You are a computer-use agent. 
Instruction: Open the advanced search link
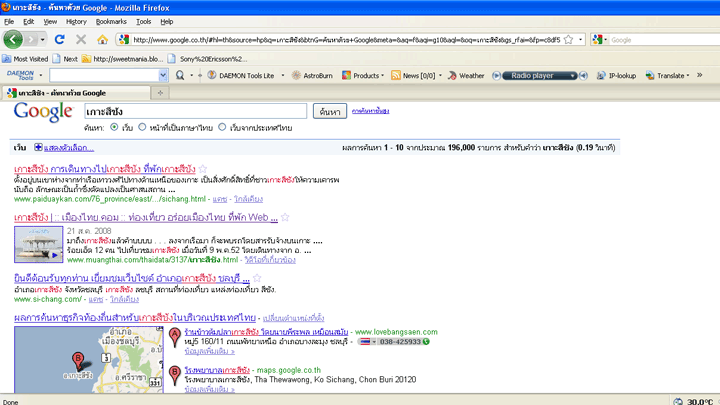pyautogui.click(x=371, y=111)
